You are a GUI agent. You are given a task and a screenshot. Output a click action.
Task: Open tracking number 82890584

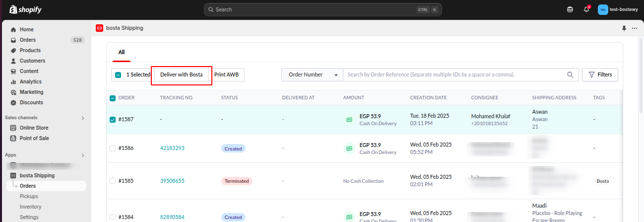click(172, 217)
